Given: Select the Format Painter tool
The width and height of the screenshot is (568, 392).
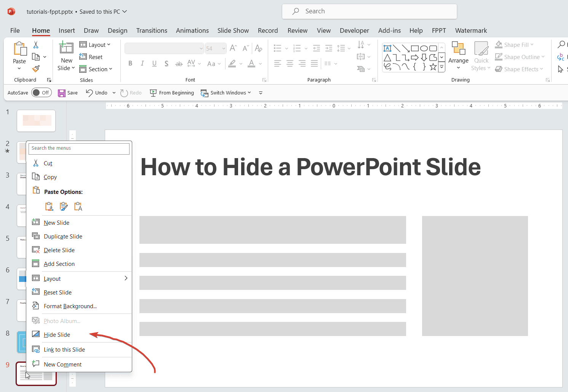Looking at the screenshot, I should (x=35, y=69).
